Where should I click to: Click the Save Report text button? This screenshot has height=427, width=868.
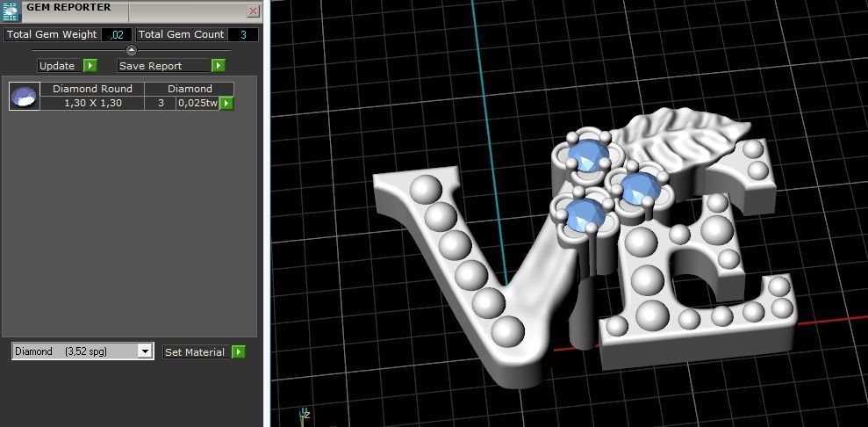[163, 66]
